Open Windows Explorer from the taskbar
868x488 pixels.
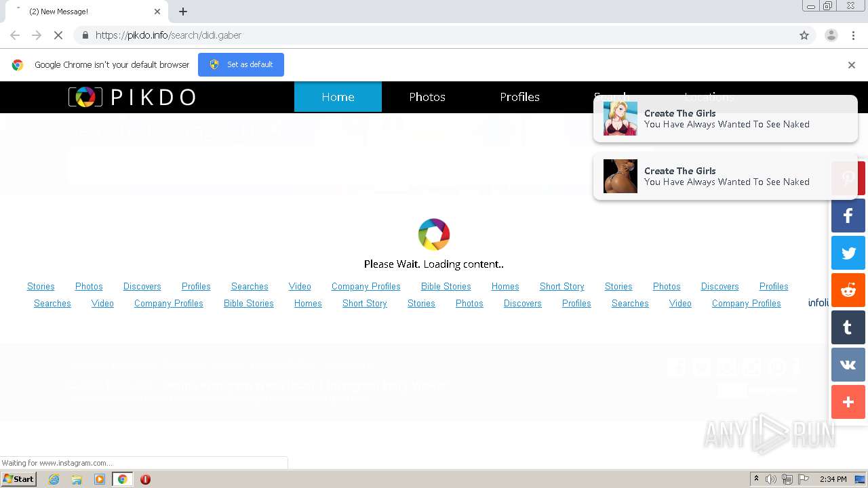tap(77, 479)
